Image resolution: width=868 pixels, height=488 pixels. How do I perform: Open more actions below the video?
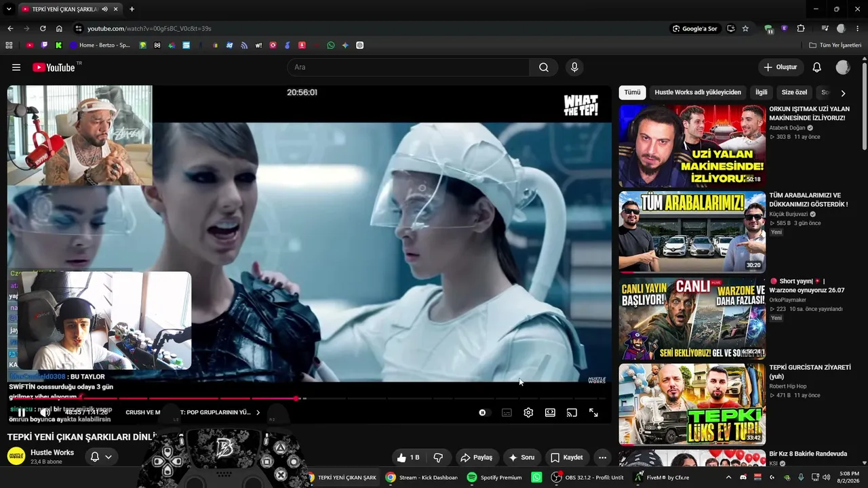click(x=602, y=457)
